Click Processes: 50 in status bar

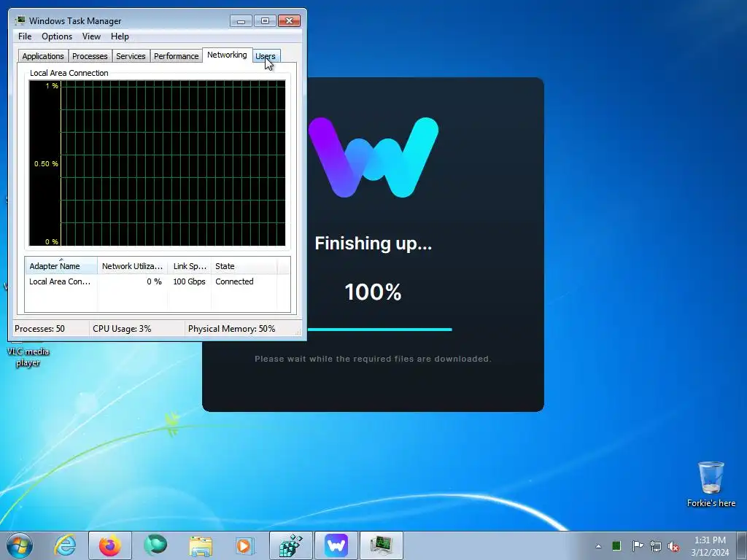[39, 329]
